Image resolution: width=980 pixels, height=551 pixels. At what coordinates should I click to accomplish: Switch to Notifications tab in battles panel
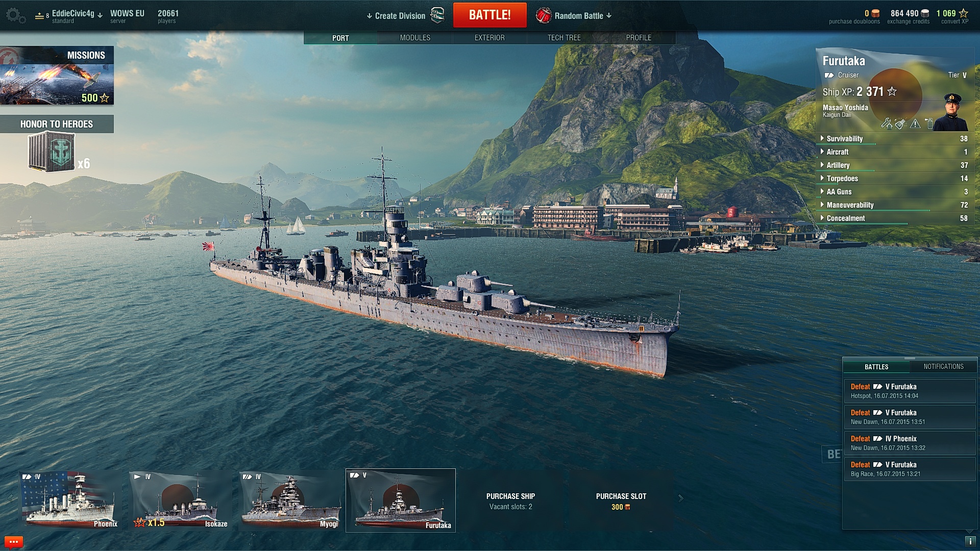pos(943,367)
